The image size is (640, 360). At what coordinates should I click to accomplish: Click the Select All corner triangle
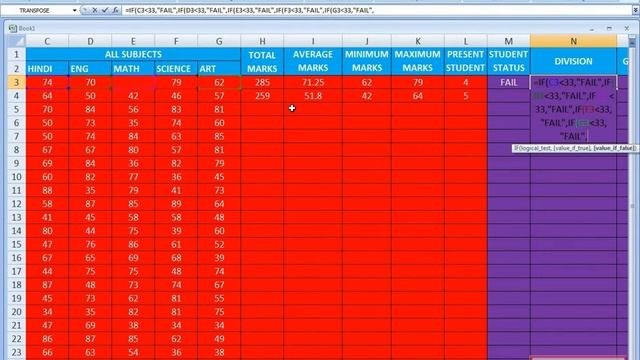click(x=17, y=41)
